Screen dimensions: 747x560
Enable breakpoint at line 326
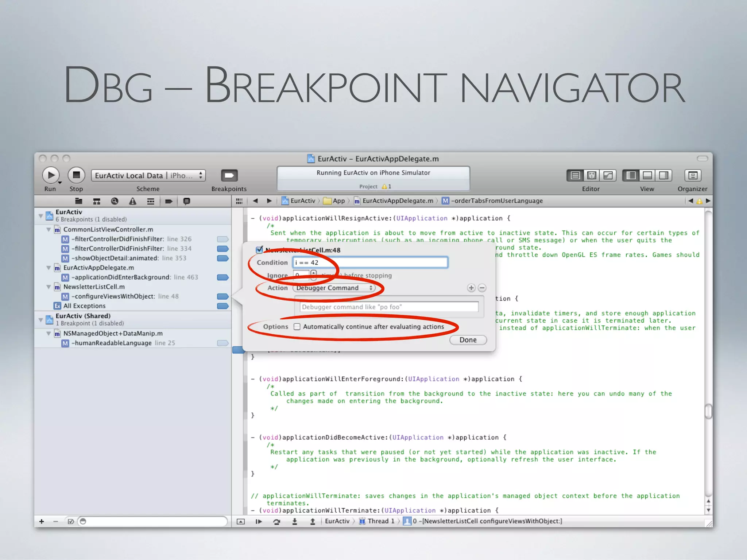point(223,239)
